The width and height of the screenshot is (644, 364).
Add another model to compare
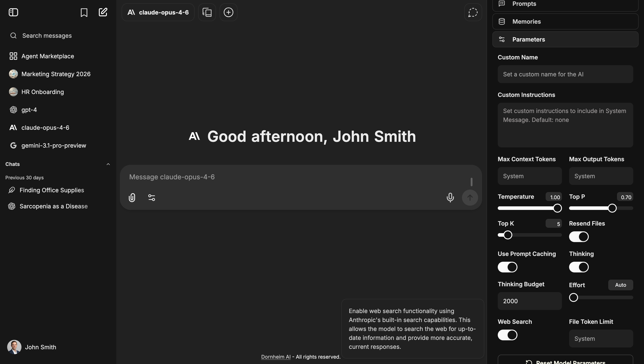[x=228, y=12]
